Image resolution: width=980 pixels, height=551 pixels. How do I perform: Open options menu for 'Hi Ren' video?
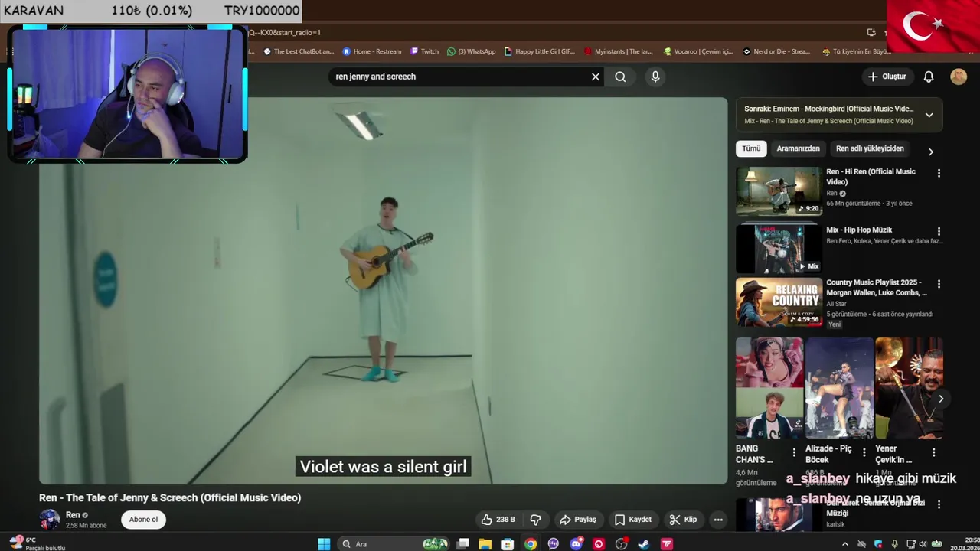tap(939, 173)
